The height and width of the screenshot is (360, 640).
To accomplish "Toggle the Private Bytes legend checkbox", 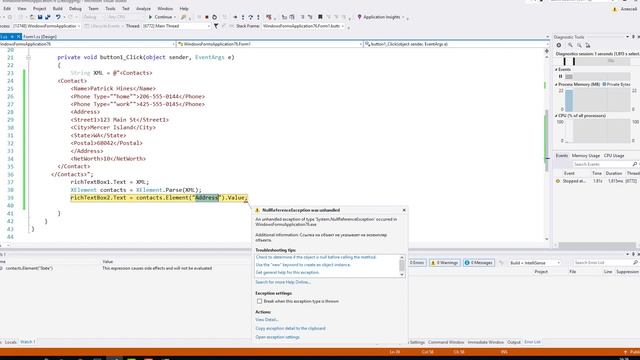I will pyautogui.click(x=604, y=84).
